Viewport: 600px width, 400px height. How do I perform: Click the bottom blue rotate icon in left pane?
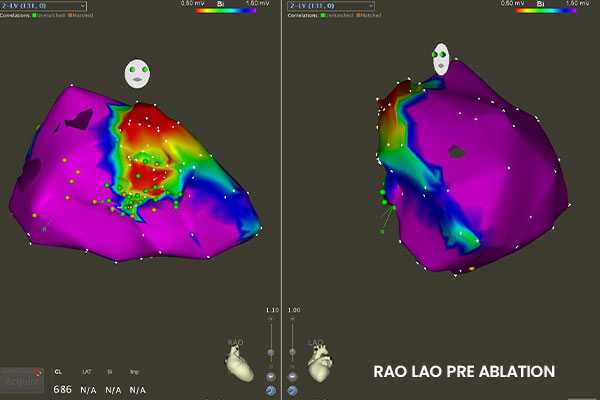click(x=271, y=390)
